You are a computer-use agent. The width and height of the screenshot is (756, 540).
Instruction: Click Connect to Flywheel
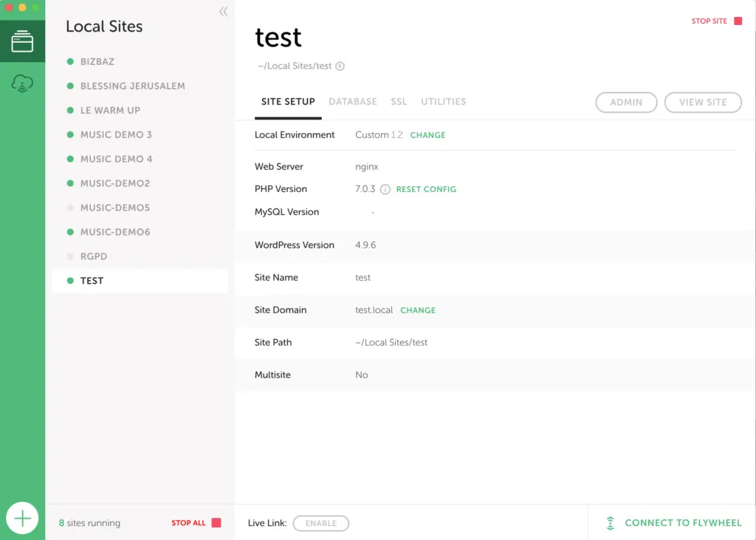pos(683,523)
